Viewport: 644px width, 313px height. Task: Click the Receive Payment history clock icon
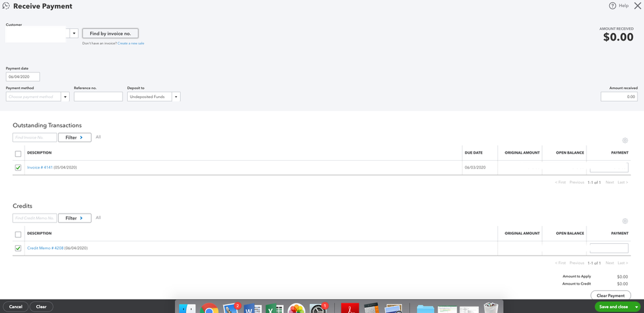tap(6, 6)
